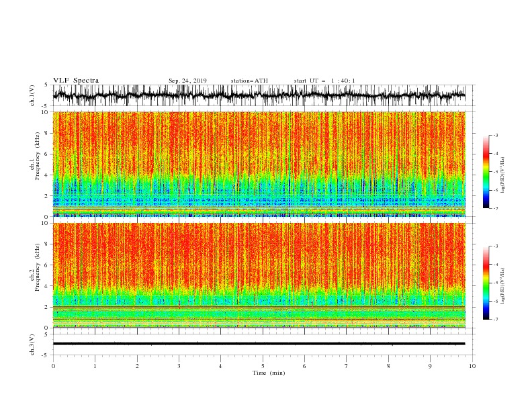Click the ch.2 'Frequency (kHz)' axis label
532x411 pixels.
(38, 267)
